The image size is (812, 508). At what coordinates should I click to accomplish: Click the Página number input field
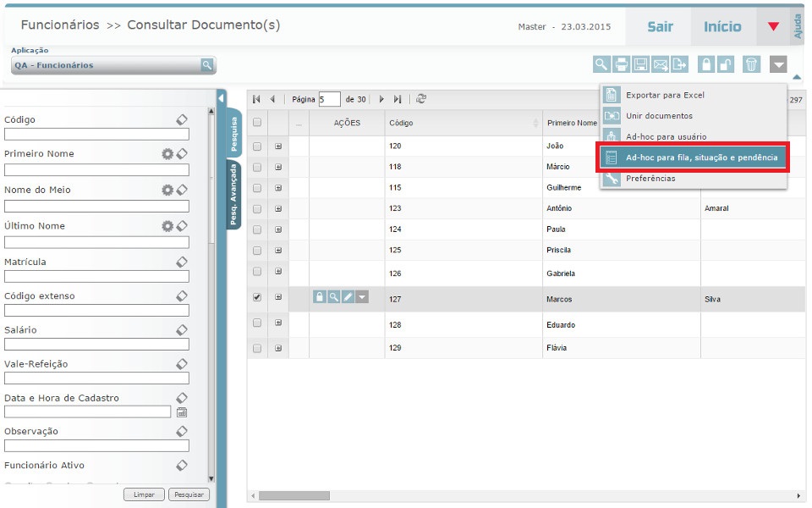[x=328, y=99]
